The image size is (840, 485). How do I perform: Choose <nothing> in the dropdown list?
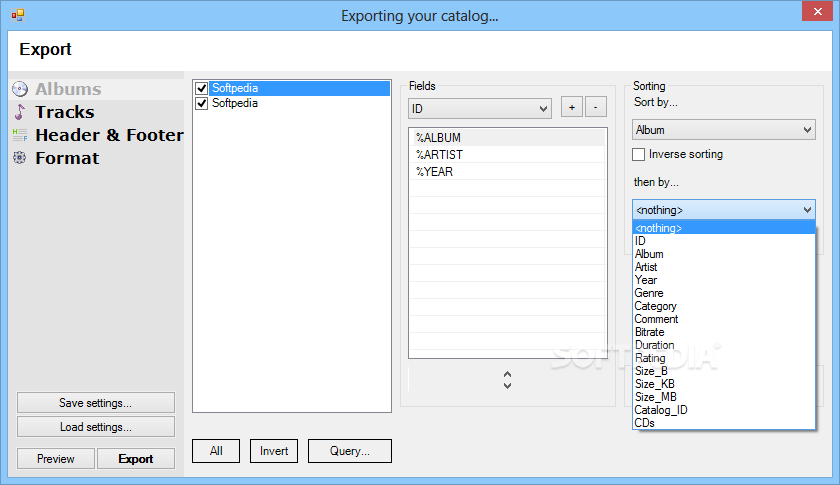[x=724, y=228]
